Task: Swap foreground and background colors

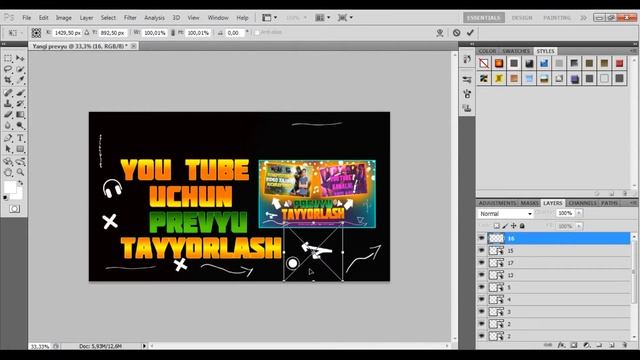Action: click(x=20, y=183)
